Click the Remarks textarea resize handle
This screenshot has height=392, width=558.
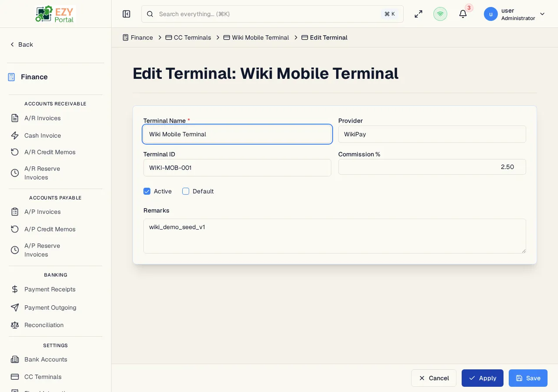524,251
